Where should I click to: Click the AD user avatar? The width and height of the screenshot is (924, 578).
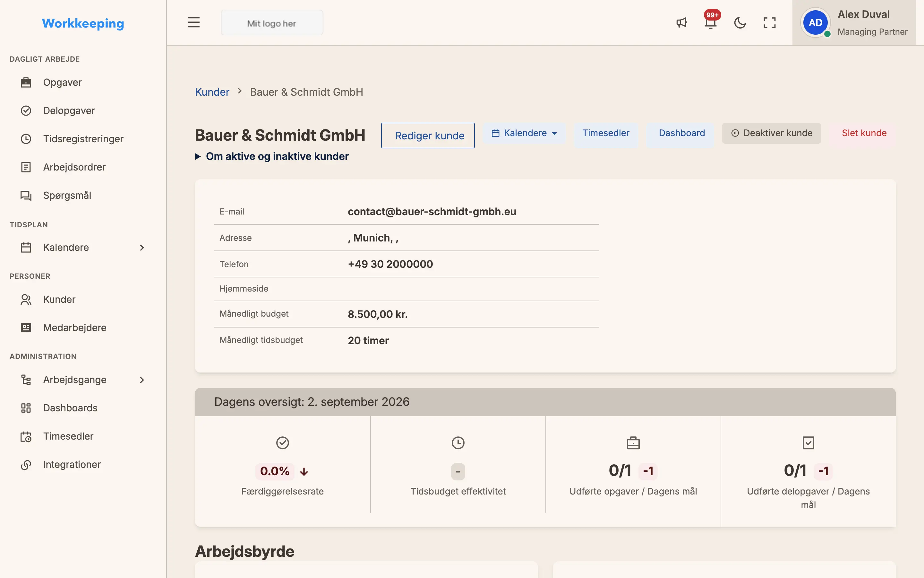pos(815,22)
